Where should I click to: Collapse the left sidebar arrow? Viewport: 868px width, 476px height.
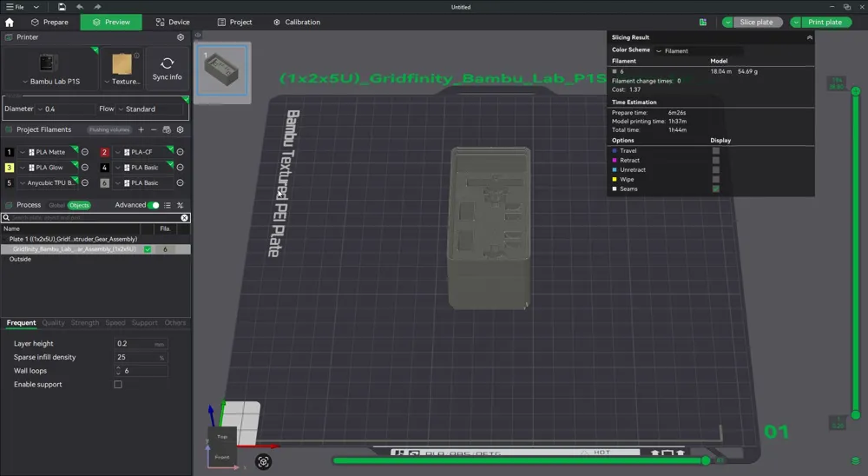point(198,35)
